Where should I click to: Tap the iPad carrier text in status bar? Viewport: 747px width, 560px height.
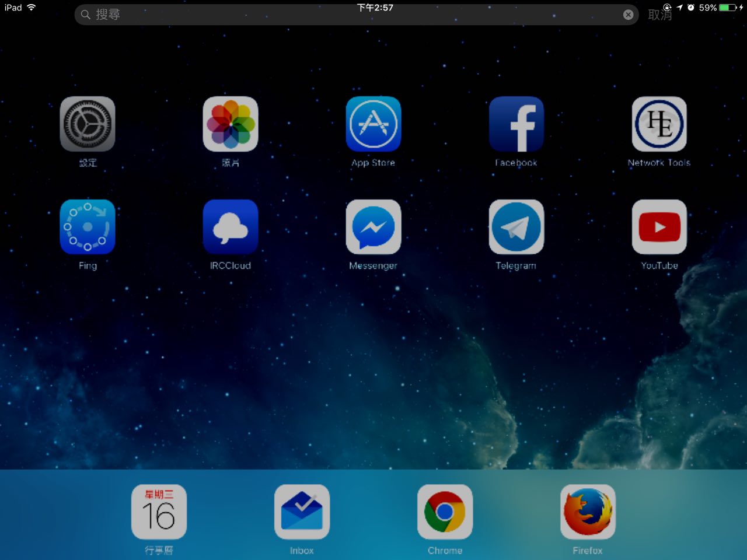point(13,8)
